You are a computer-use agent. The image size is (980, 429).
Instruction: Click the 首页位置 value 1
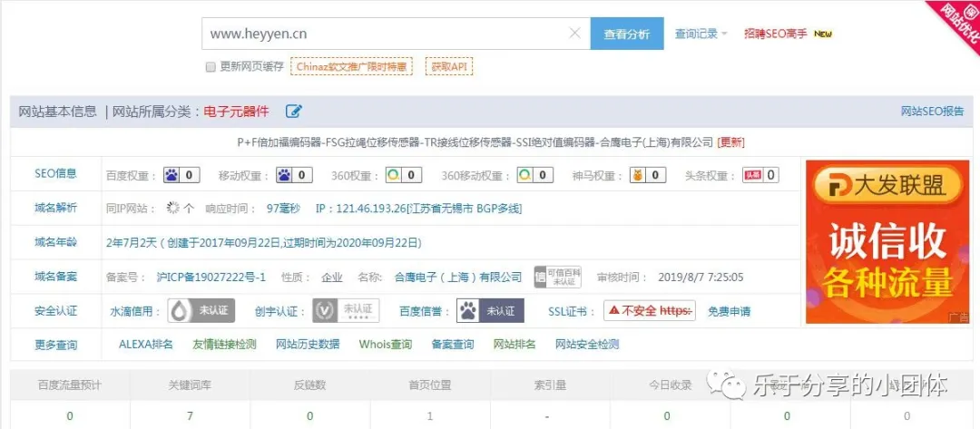click(429, 415)
